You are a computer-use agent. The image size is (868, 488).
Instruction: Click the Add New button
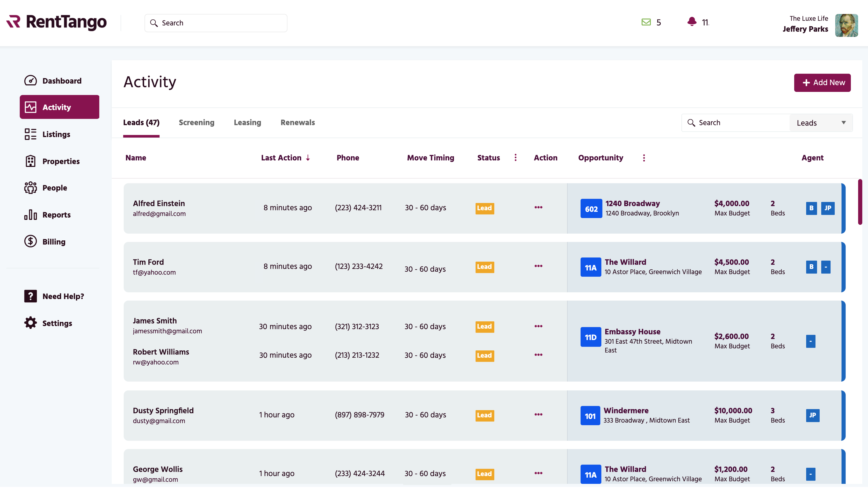pyautogui.click(x=822, y=83)
